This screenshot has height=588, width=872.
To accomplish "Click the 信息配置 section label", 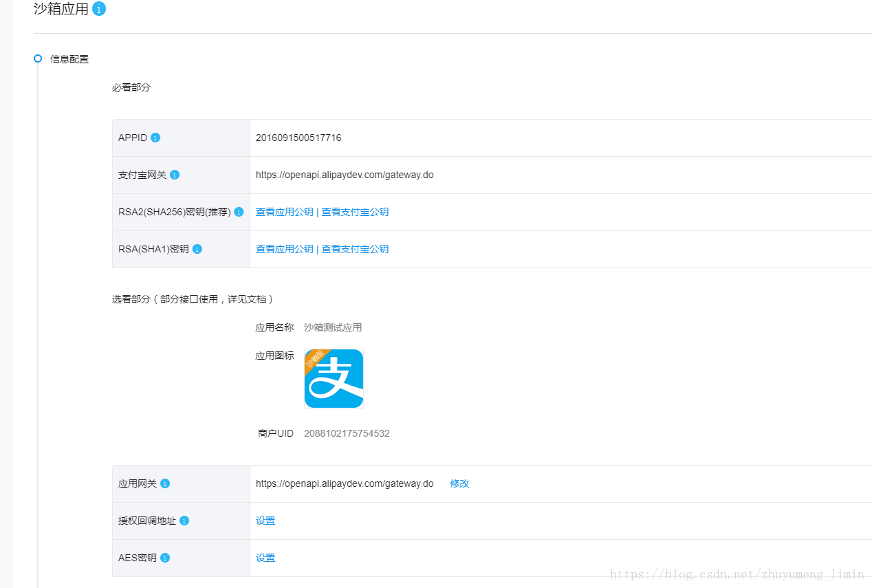I will click(x=69, y=59).
